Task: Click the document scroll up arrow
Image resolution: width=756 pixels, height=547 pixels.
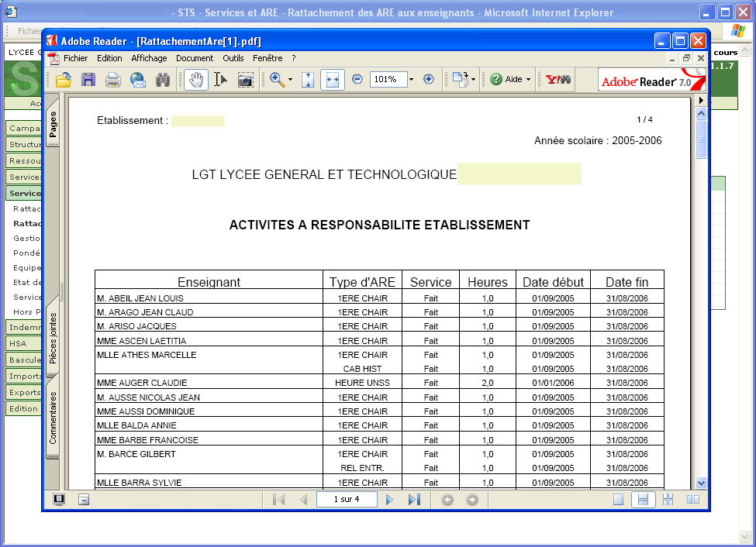Action: coord(701,114)
